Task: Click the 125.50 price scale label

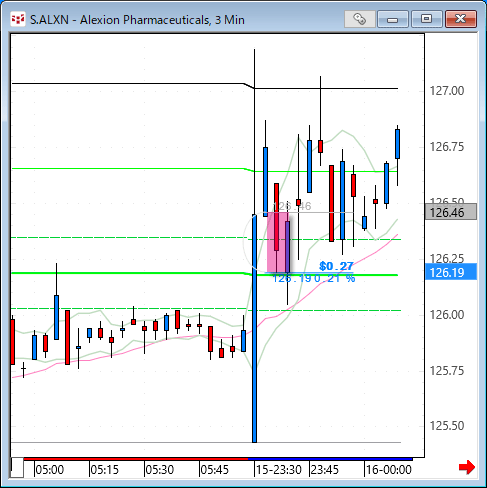Action: (x=447, y=426)
